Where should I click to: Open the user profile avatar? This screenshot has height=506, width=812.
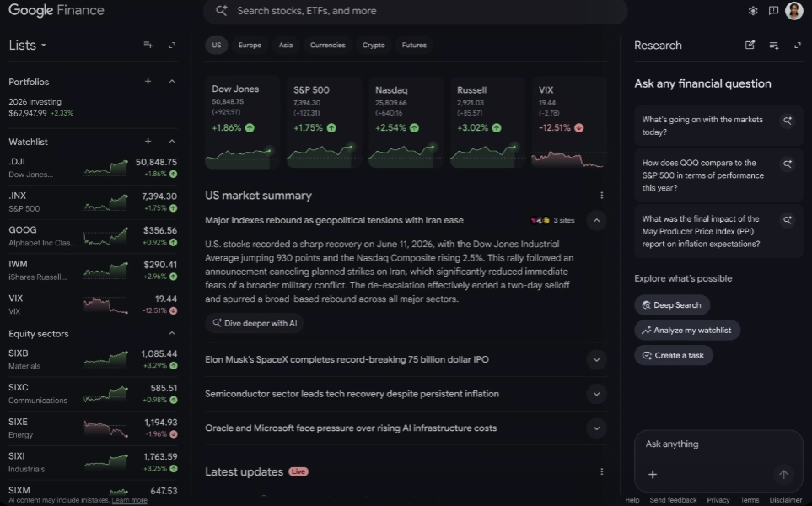pyautogui.click(x=794, y=10)
